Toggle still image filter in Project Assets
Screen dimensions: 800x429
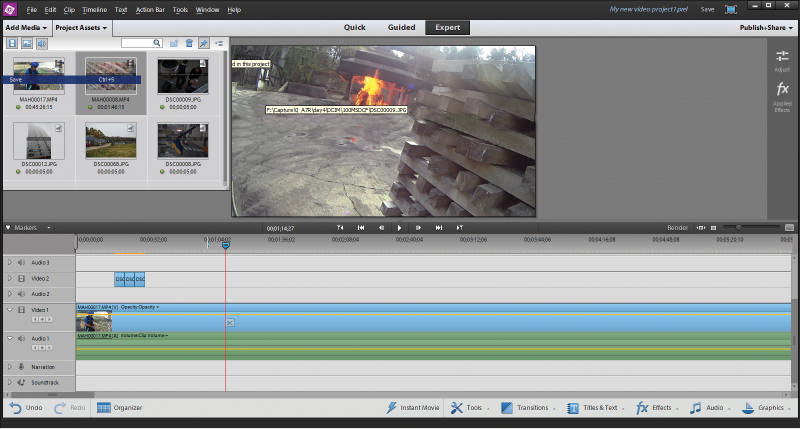click(27, 43)
